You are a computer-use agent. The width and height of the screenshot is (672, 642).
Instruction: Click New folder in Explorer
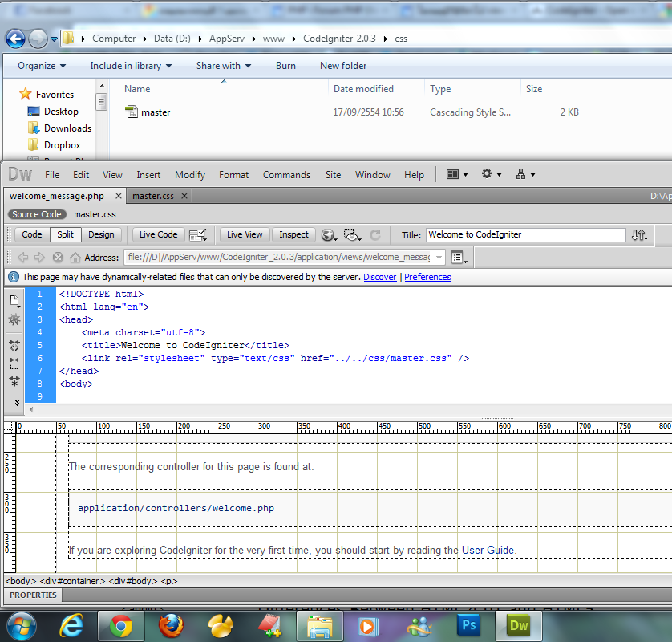[343, 66]
